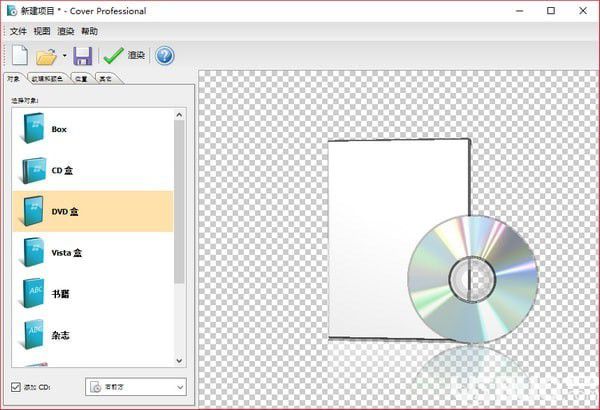Choose the Vista 盒 object
This screenshot has width=600, height=410.
coord(93,253)
